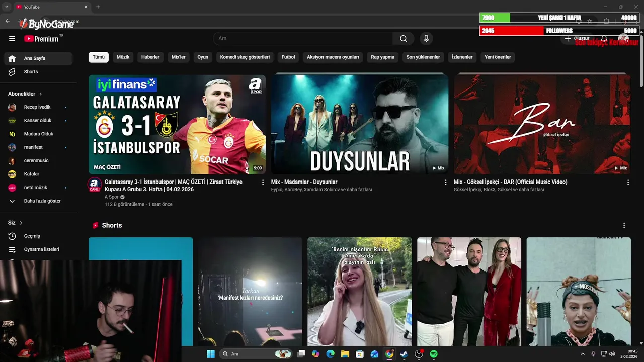
Task: Go back with browser back arrow
Action: (x=7, y=21)
